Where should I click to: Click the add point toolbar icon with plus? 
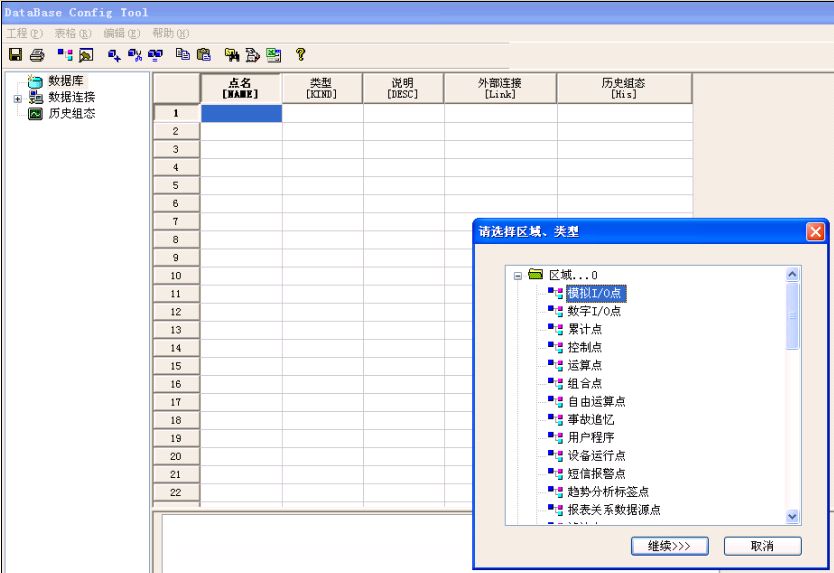coord(114,55)
